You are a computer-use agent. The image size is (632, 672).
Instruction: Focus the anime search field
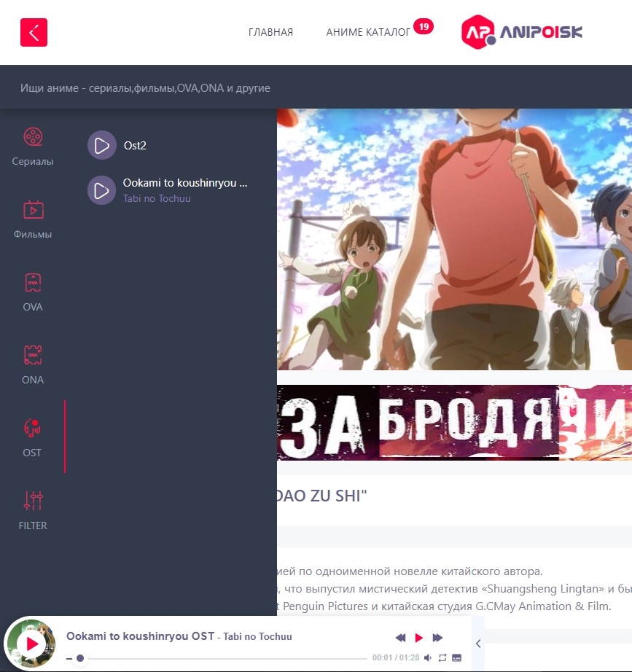click(316, 88)
